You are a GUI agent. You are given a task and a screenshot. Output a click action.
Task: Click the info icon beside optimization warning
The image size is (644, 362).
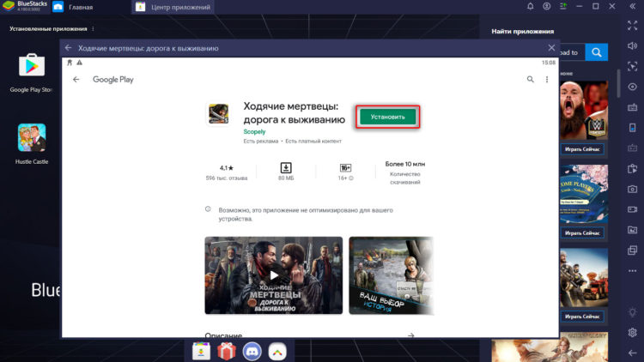point(208,209)
